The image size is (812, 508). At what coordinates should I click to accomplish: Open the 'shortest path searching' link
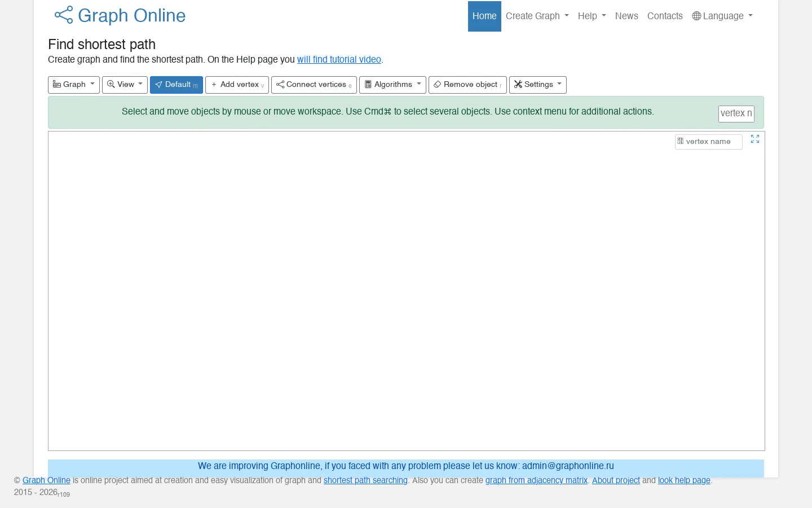[x=365, y=480]
